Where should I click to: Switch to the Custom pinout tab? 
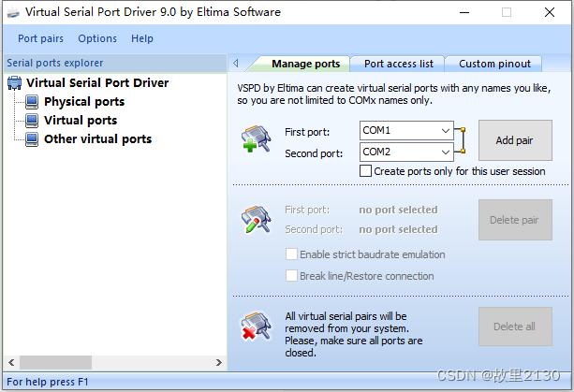pyautogui.click(x=494, y=64)
